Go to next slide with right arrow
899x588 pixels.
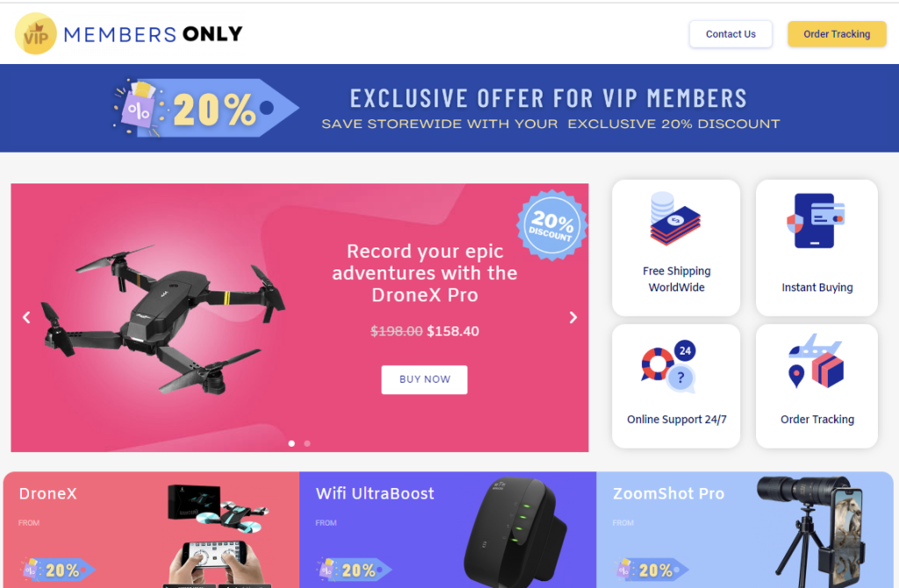pos(572,318)
